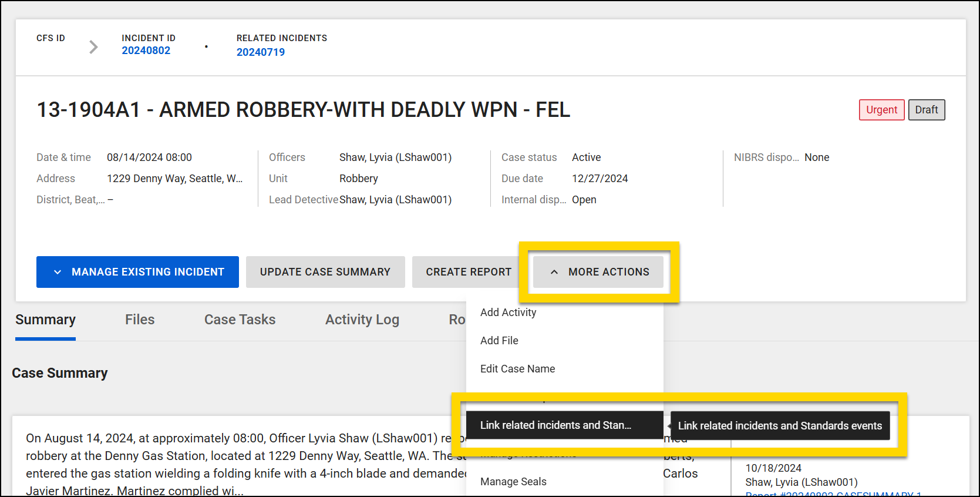980x497 pixels.
Task: Click the case title Armed Robbery heading
Action: pos(304,110)
